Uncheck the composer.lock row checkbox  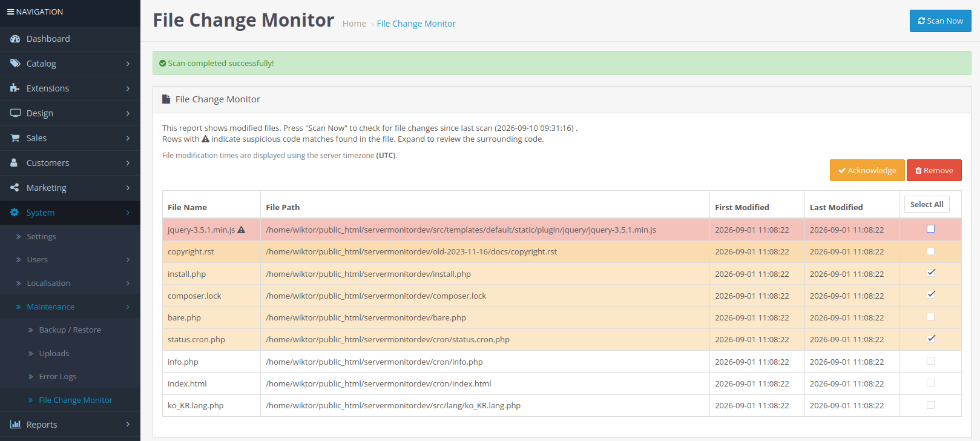(931, 294)
